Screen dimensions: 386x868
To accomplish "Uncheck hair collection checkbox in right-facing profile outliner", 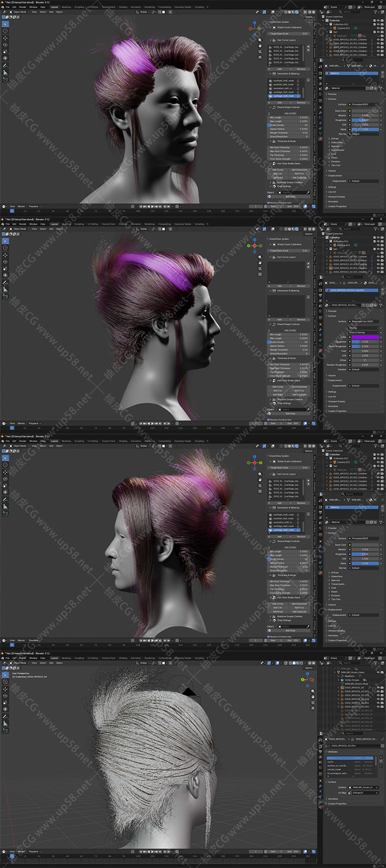I will tap(374, 249).
